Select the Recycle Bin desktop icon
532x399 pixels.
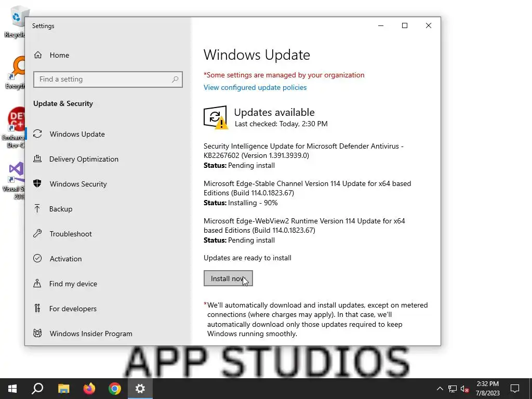[x=15, y=22]
